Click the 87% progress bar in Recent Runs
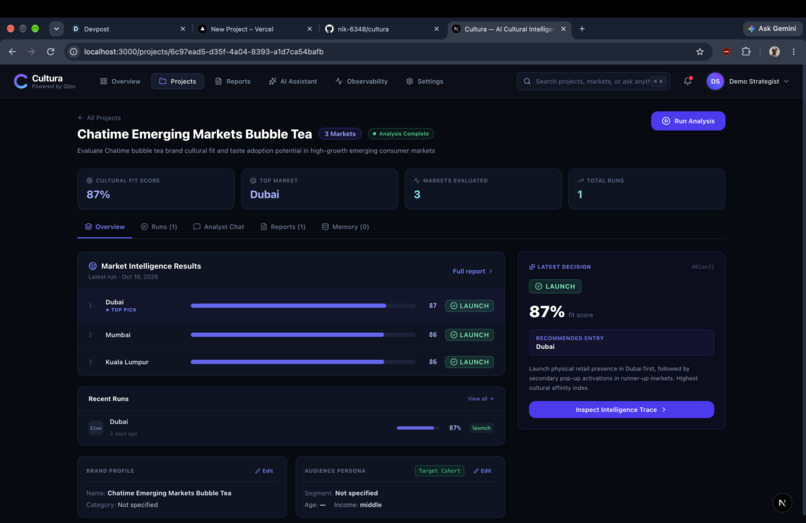Image resolution: width=806 pixels, height=523 pixels. pos(417,428)
